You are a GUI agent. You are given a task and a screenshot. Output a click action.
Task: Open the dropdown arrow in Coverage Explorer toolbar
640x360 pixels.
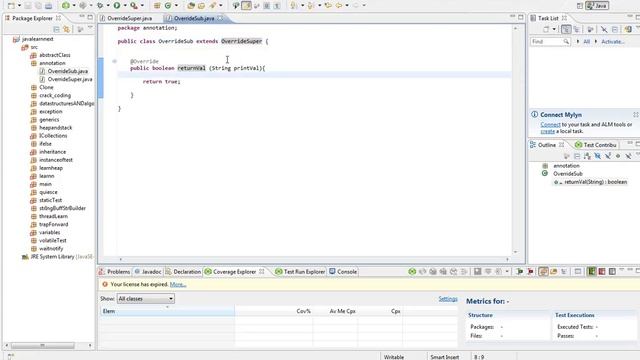[507, 272]
